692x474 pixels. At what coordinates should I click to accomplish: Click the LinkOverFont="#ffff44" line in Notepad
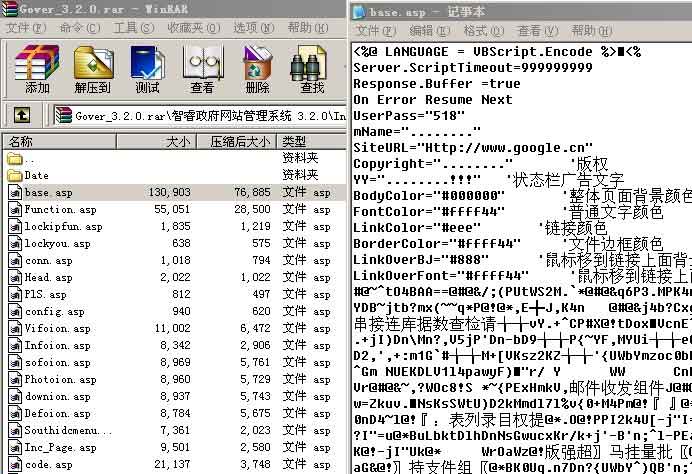[441, 276]
